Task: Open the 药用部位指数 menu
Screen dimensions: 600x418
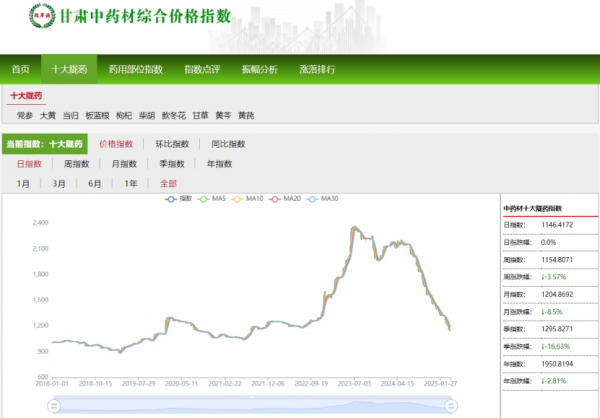Action: click(x=135, y=70)
